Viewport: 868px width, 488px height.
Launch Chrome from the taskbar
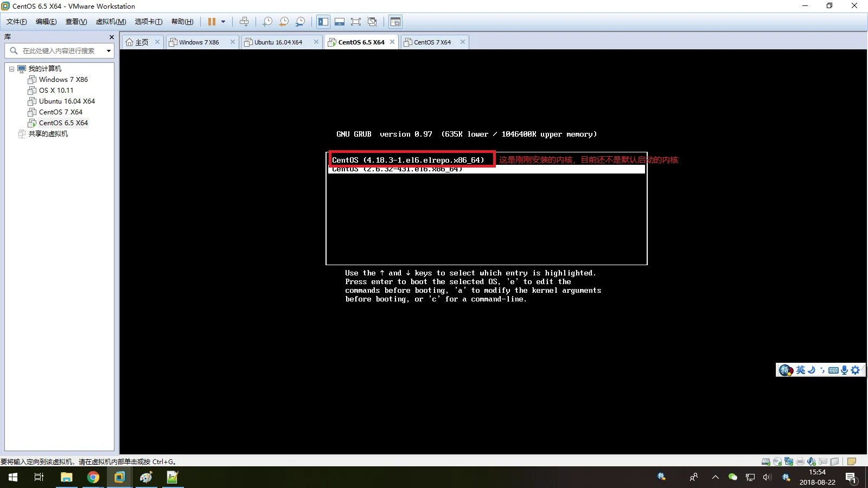tap(93, 477)
